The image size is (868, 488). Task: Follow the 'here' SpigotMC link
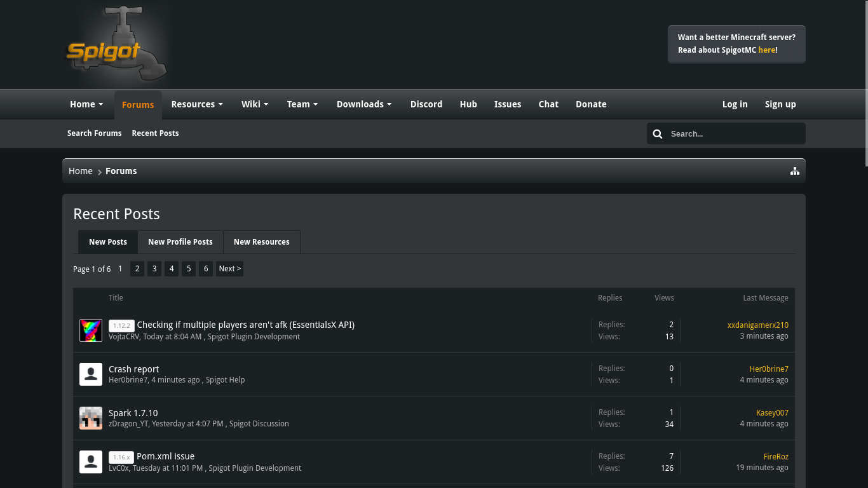pos(766,50)
